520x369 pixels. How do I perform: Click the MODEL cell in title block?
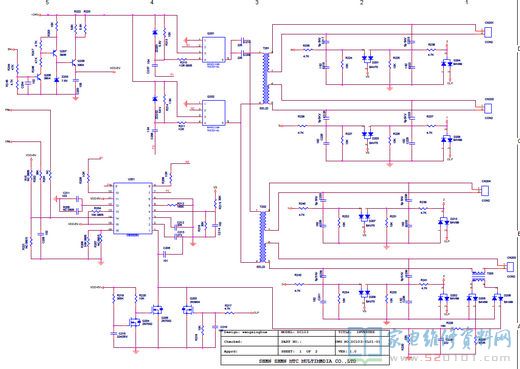point(306,332)
